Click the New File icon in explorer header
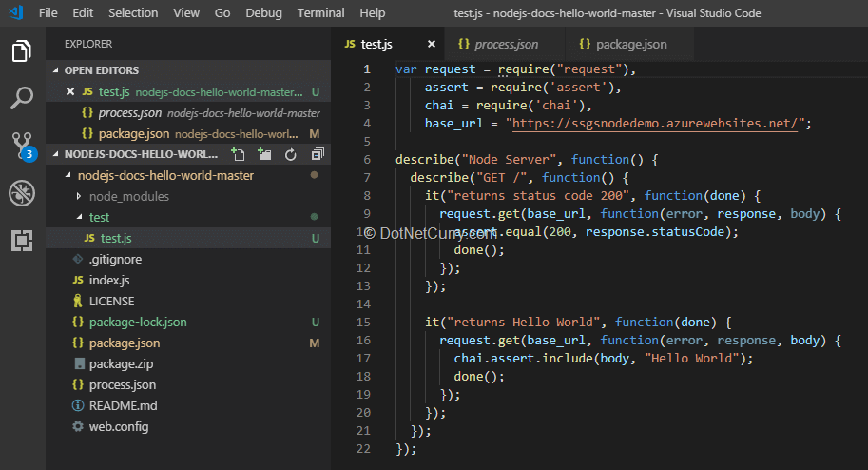Image resolution: width=868 pixels, height=470 pixels. (238, 154)
